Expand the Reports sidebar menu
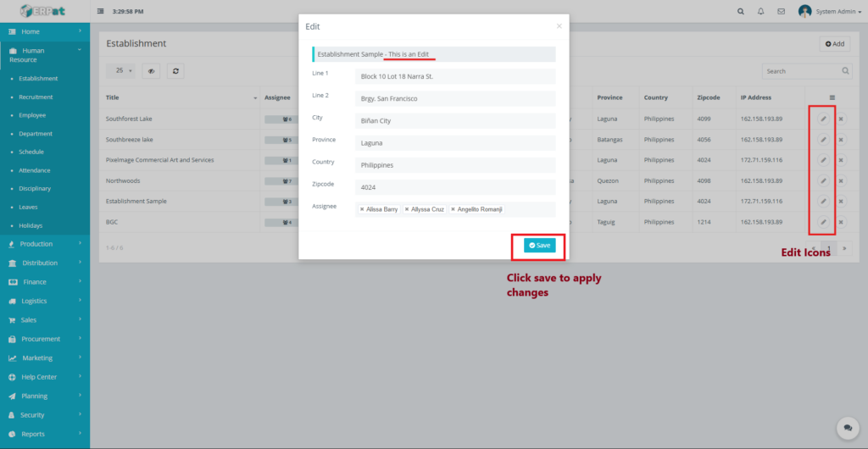 45,434
